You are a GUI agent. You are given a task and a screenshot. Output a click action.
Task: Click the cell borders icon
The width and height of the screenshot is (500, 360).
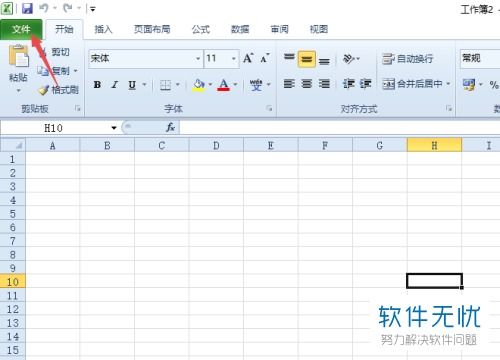[x=165, y=85]
